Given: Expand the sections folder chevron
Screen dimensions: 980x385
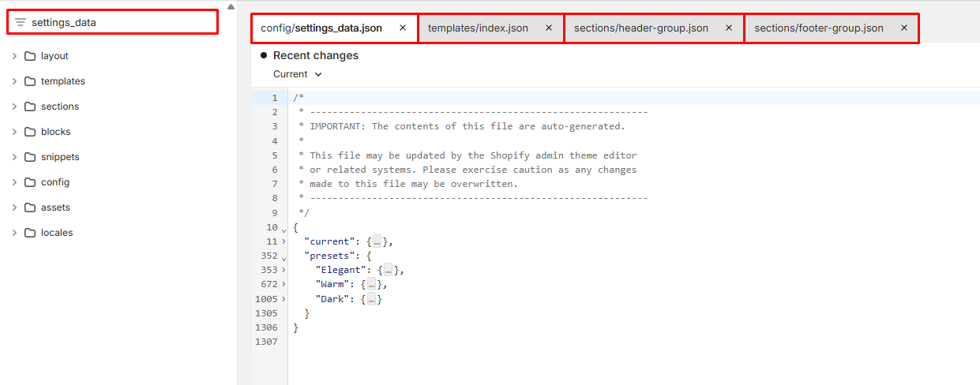Looking at the screenshot, I should click(14, 107).
